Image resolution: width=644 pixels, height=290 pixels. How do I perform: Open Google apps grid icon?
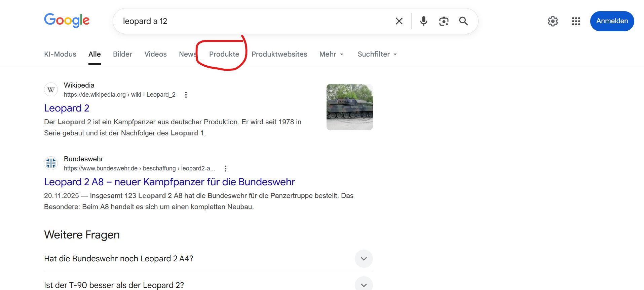coord(576,21)
